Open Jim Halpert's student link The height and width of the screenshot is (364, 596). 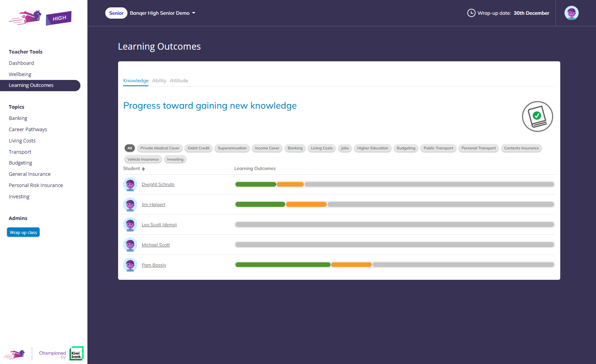[x=153, y=205]
